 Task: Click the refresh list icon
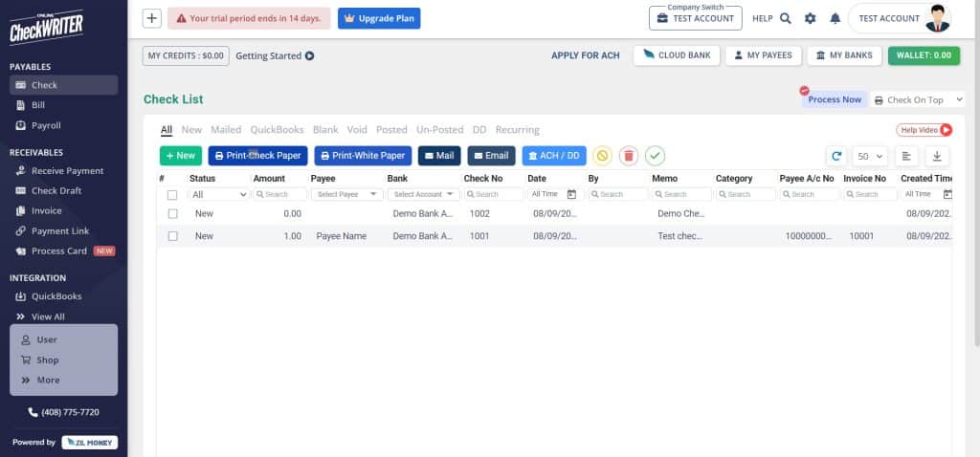point(836,156)
